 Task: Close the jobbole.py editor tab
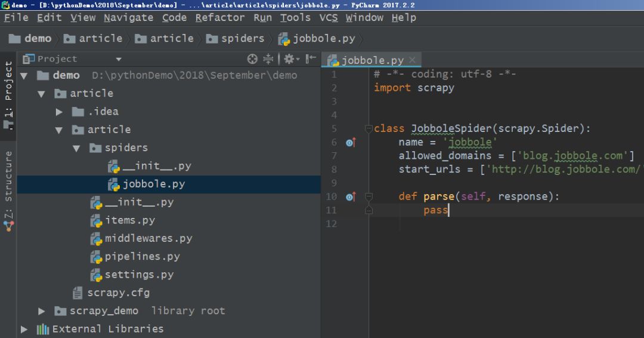[413, 60]
